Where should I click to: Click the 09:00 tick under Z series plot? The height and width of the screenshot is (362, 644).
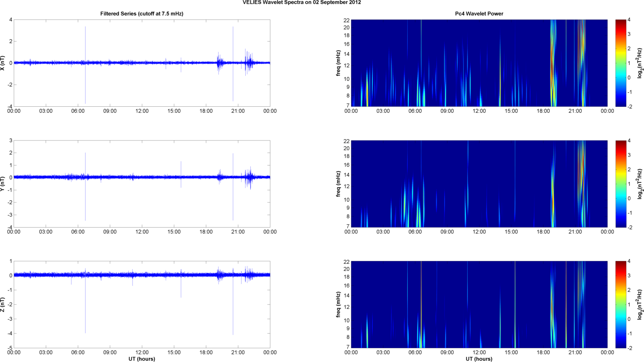(110, 352)
